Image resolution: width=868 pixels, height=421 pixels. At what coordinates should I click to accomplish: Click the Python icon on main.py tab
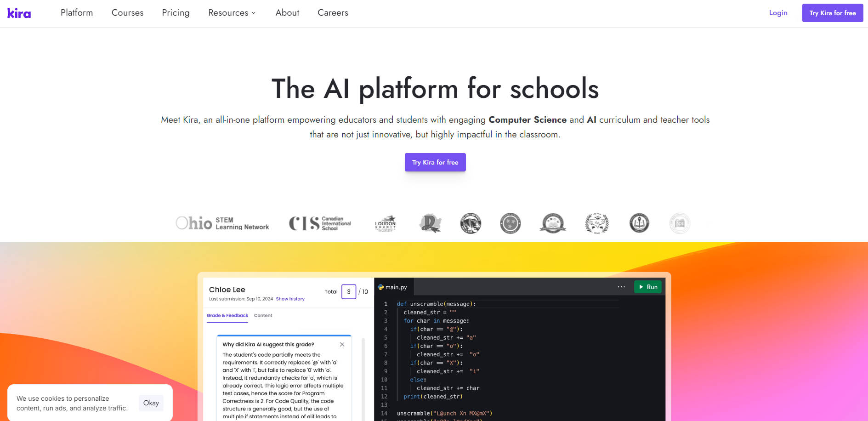[x=381, y=287]
